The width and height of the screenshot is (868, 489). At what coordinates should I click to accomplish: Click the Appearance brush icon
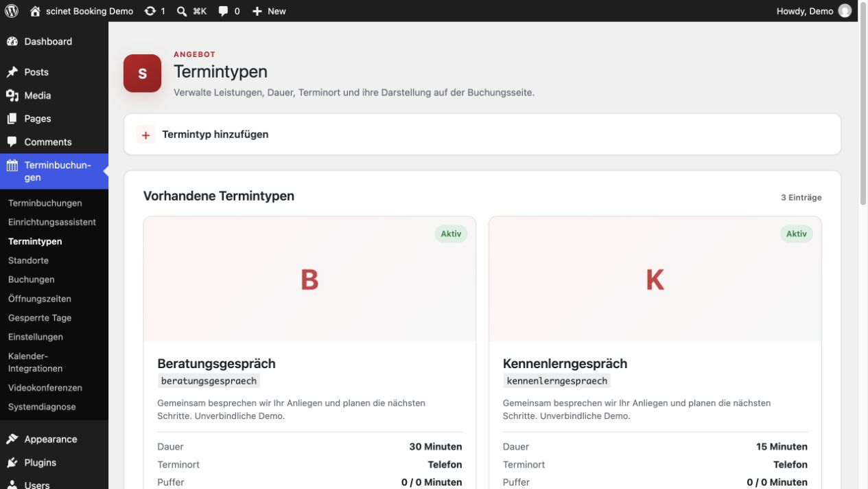12,440
